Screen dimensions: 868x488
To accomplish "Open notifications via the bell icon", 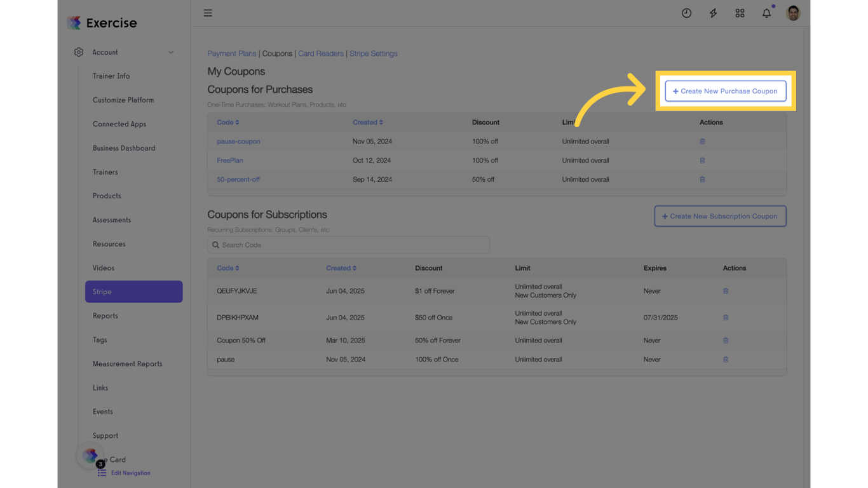I will click(x=766, y=13).
